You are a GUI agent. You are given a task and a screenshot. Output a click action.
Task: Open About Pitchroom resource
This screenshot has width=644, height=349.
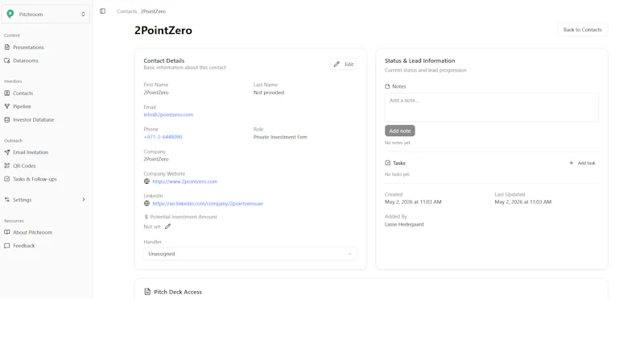tap(32, 232)
